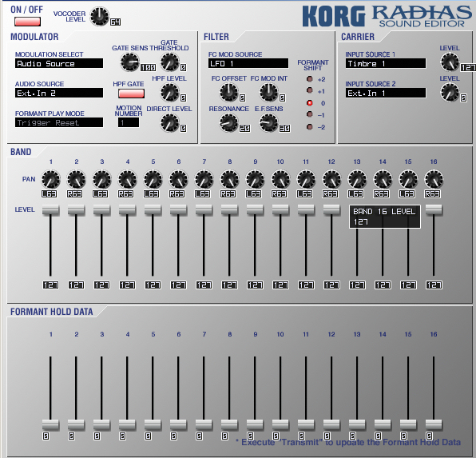The width and height of the screenshot is (476, 458).
Task: Click the Band 3 pan value L63
Action: click(100, 194)
